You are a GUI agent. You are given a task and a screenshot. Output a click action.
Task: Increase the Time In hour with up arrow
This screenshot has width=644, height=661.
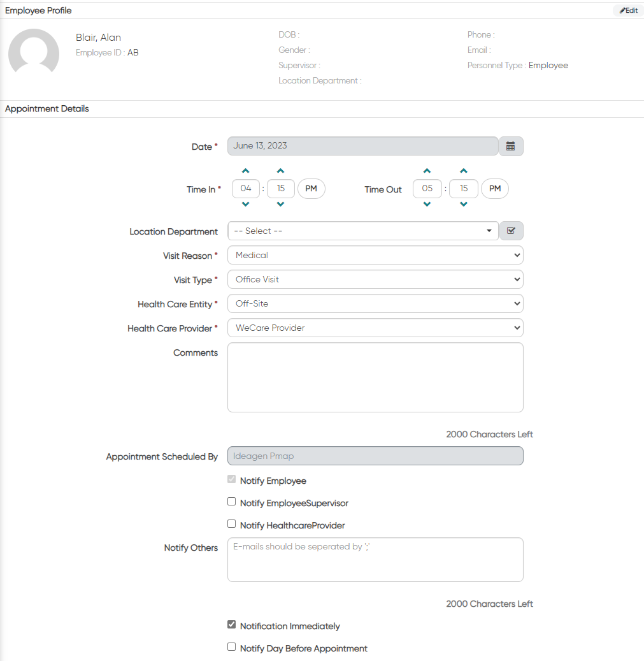245,171
